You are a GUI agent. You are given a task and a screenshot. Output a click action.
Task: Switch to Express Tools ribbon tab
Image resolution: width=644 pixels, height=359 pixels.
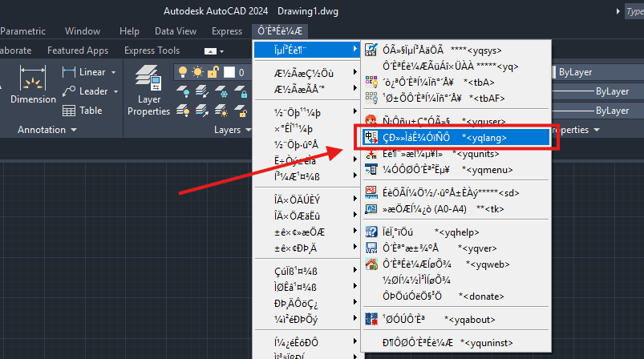[x=152, y=50]
